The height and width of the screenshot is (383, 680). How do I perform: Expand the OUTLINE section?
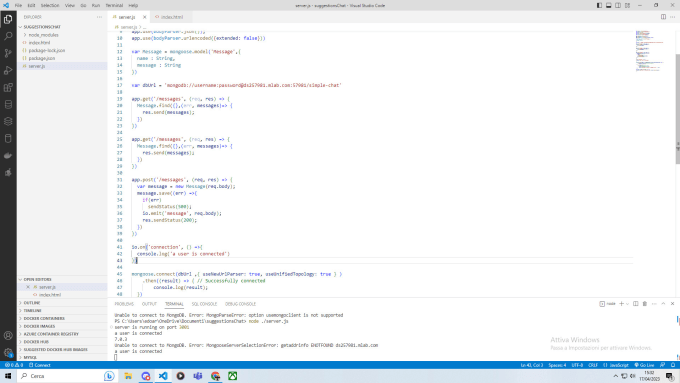pos(32,303)
